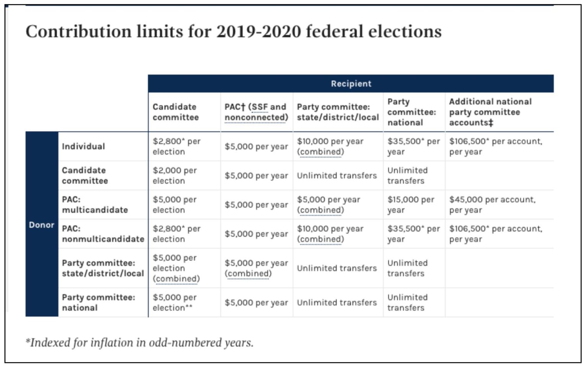This screenshot has height=366, width=588.
Task: Click the '$2,000 per election' cell
Action: click(x=175, y=175)
